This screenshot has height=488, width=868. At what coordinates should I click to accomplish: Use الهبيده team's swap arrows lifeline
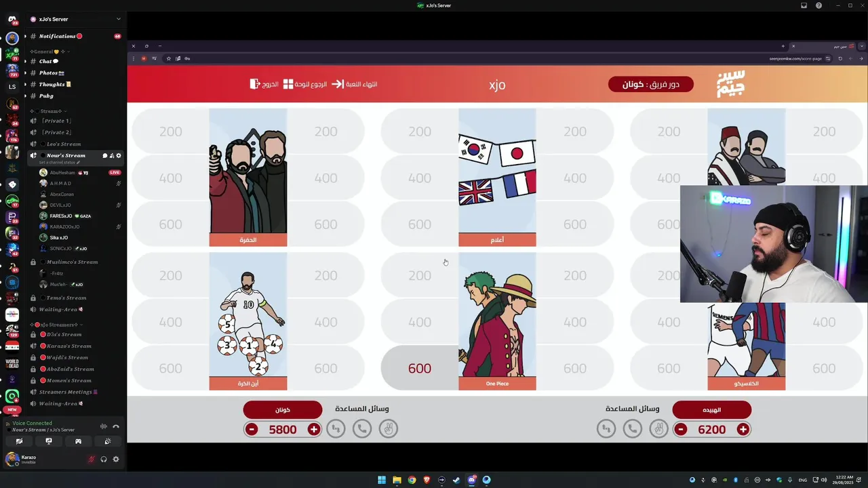[606, 428]
